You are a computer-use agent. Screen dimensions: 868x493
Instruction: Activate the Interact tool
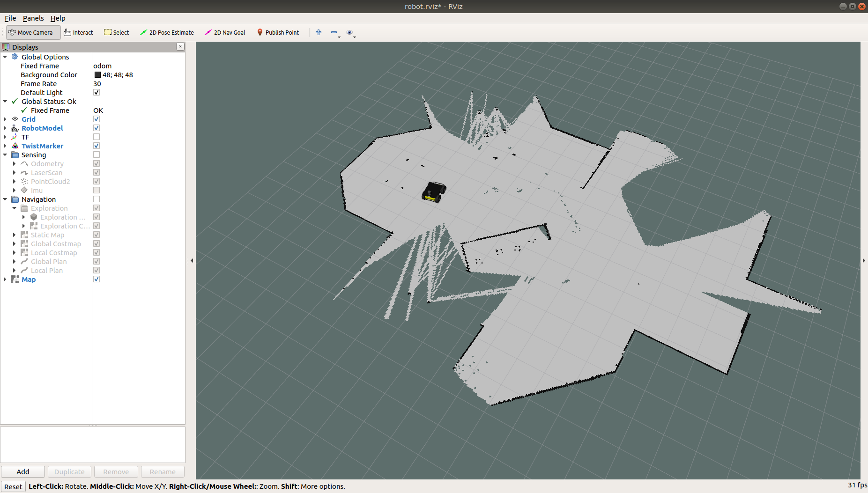click(78, 33)
